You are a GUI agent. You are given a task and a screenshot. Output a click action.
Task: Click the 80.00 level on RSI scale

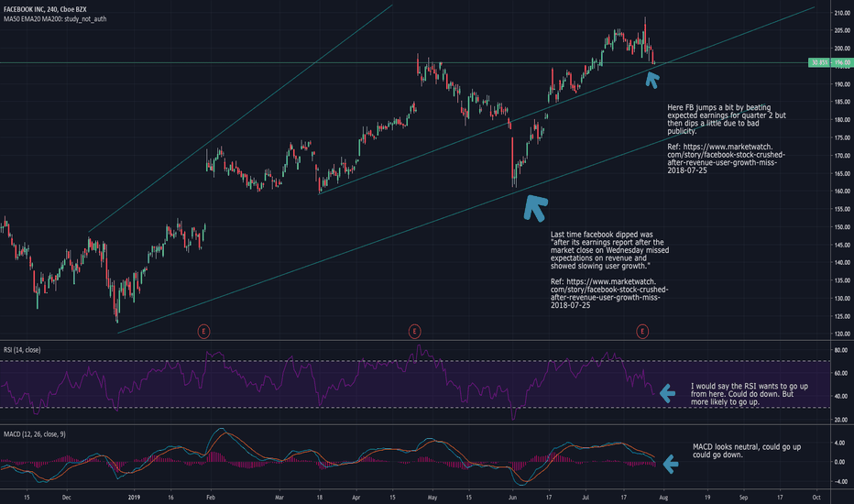coord(840,350)
